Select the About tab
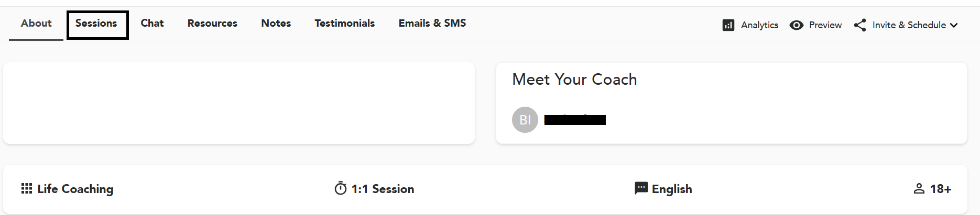 coord(36,24)
